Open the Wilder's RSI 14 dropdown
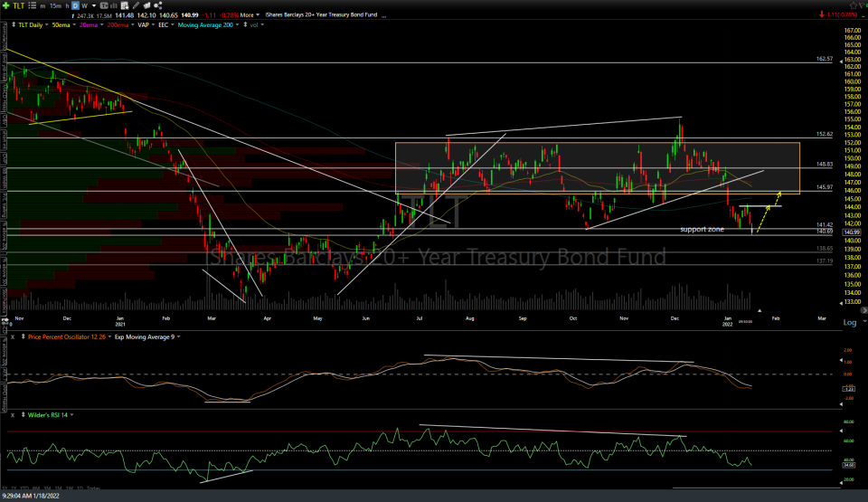Viewport: 868px width, 502px height. click(72, 415)
